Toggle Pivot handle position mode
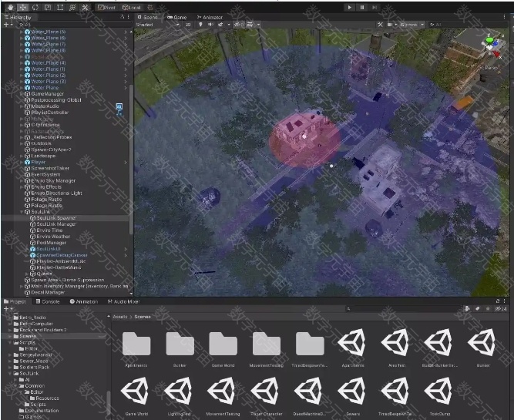 [x=107, y=7]
